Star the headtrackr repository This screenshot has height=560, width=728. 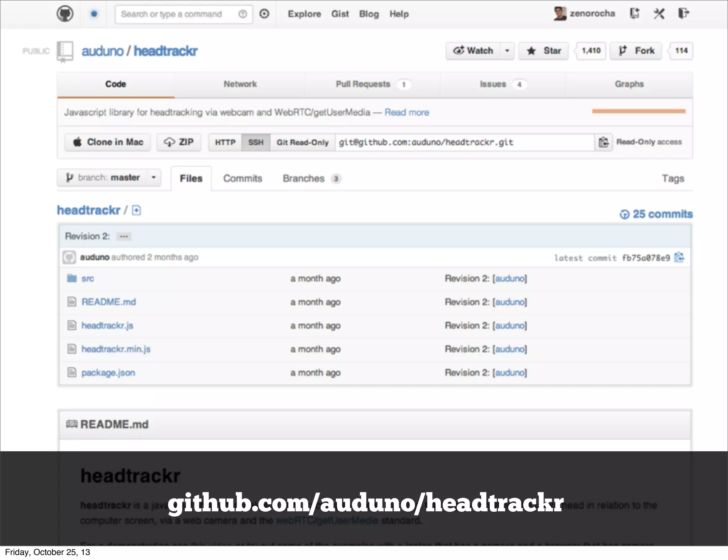(544, 51)
